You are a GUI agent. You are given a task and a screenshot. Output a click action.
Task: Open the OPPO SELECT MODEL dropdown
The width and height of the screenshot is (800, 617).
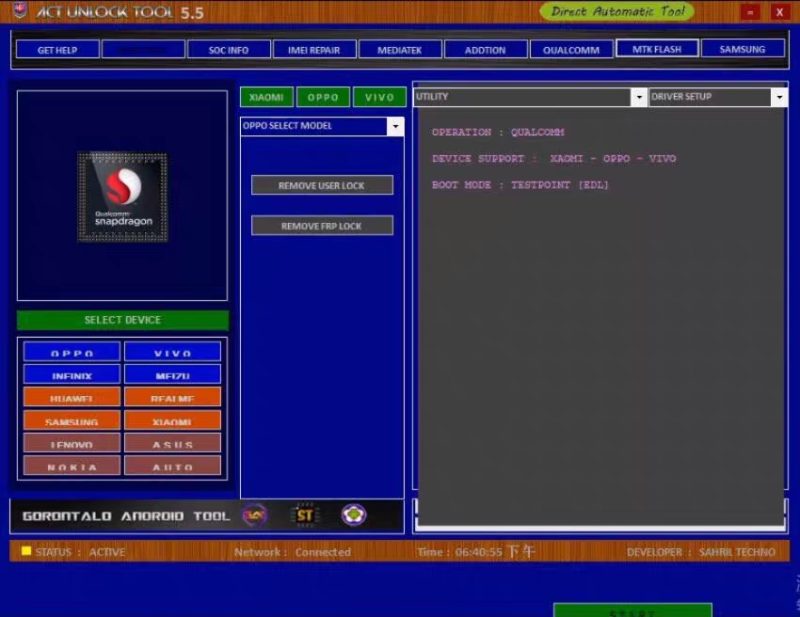[x=322, y=126]
